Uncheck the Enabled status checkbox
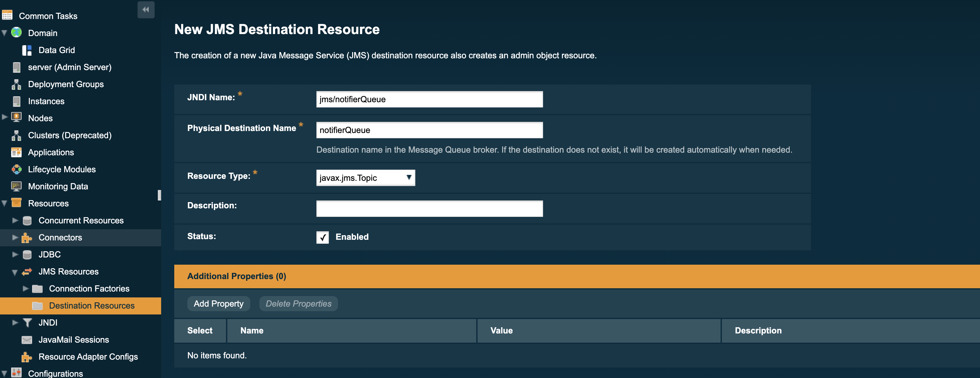The height and width of the screenshot is (378, 980). [322, 237]
